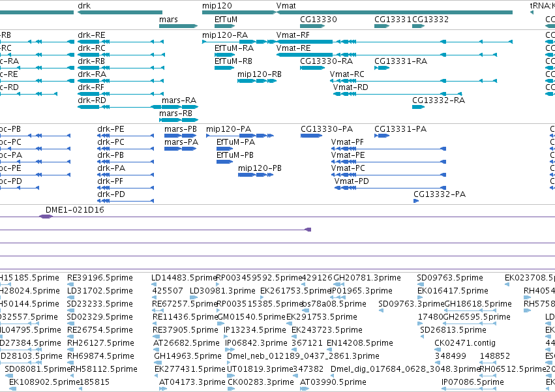Open the SD23233.5prime EST label
The height and width of the screenshot is (392, 555).
click(x=100, y=304)
